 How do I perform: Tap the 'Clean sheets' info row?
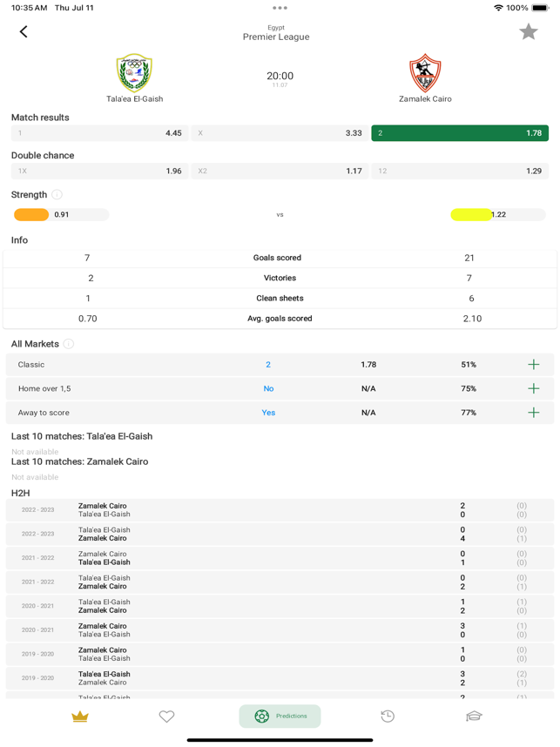[280, 299]
